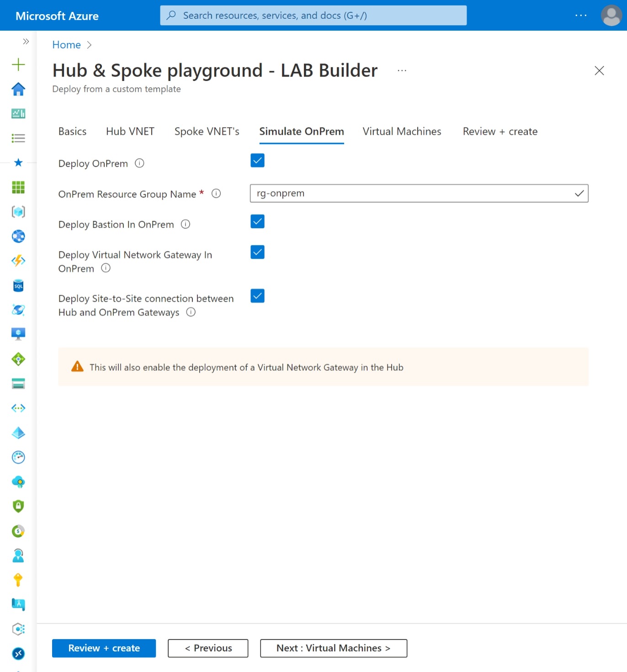The width and height of the screenshot is (627, 672).
Task: Open All resources green grid icon
Action: pos(18,187)
